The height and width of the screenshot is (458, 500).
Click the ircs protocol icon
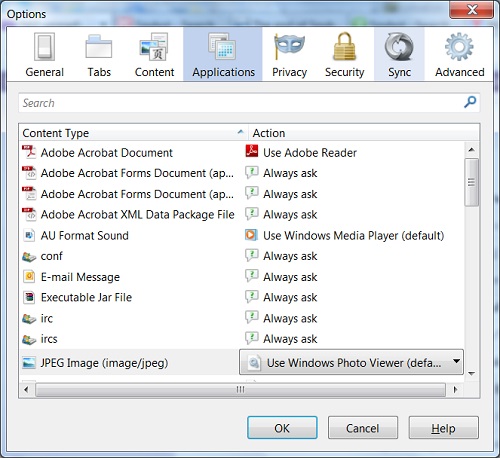click(x=29, y=339)
